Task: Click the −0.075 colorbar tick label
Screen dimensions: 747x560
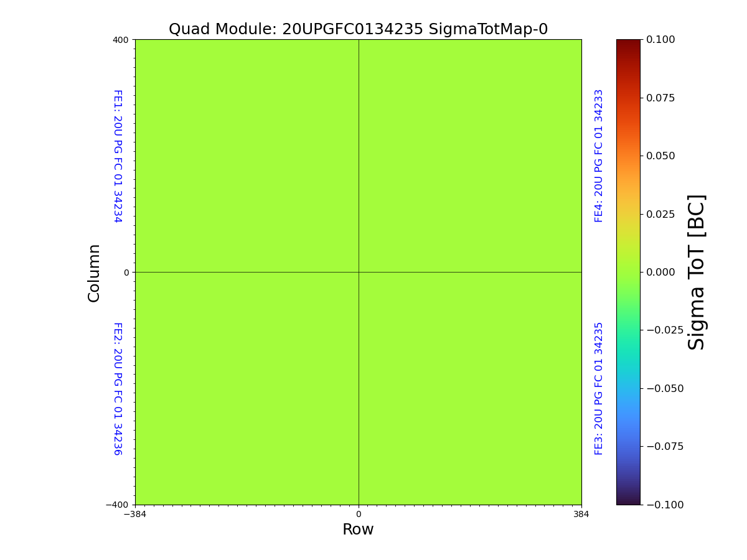Action: tap(662, 446)
